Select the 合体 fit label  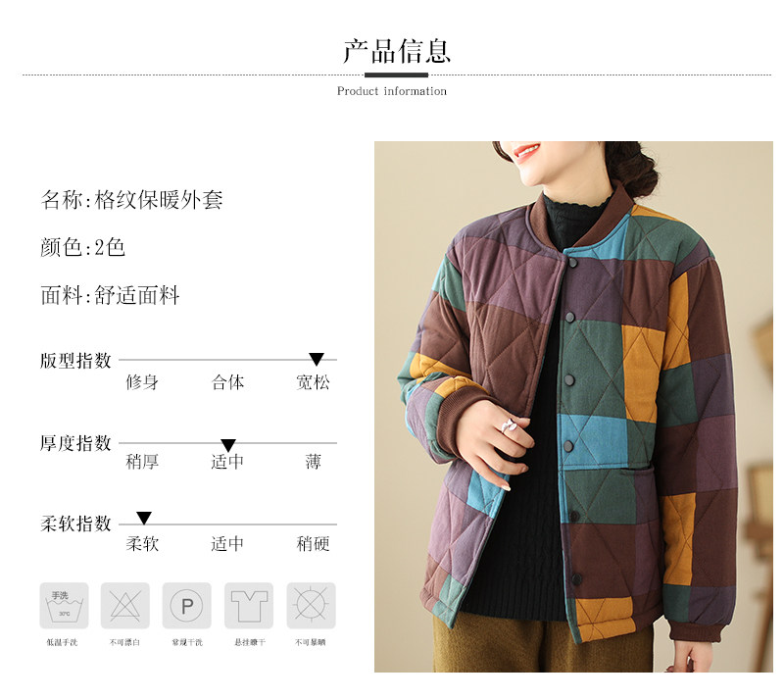click(227, 382)
